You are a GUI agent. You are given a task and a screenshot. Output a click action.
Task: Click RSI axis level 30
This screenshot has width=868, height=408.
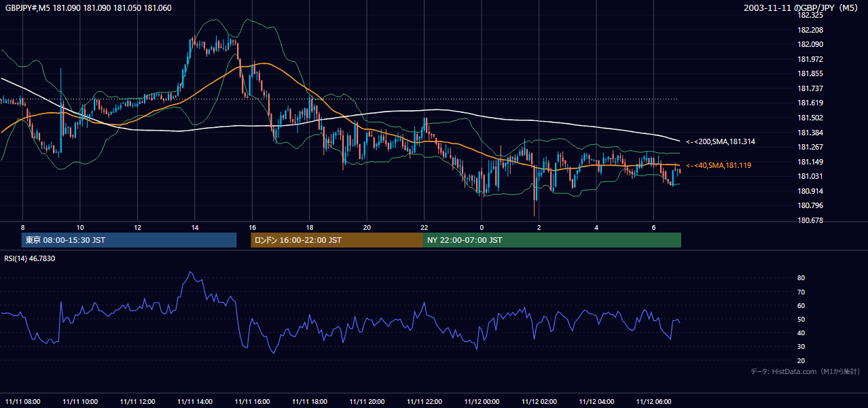(801, 346)
